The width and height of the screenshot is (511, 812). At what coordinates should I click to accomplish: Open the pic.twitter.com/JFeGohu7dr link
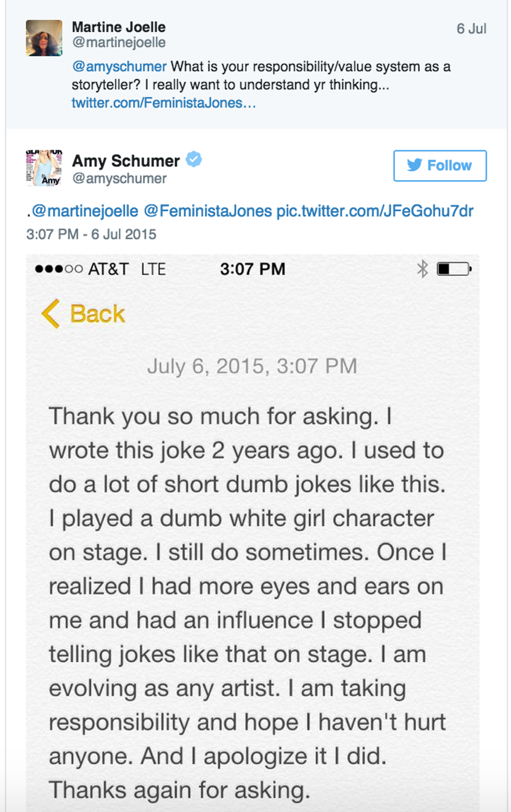(374, 211)
